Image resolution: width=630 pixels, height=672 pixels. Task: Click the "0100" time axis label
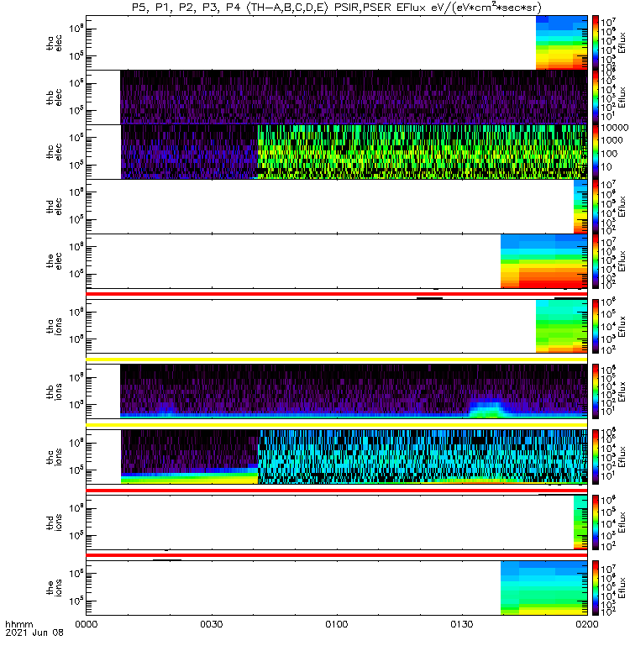(337, 624)
